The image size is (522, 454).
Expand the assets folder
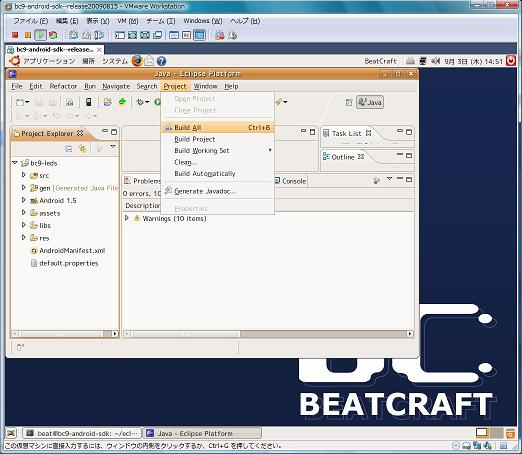coord(24,213)
